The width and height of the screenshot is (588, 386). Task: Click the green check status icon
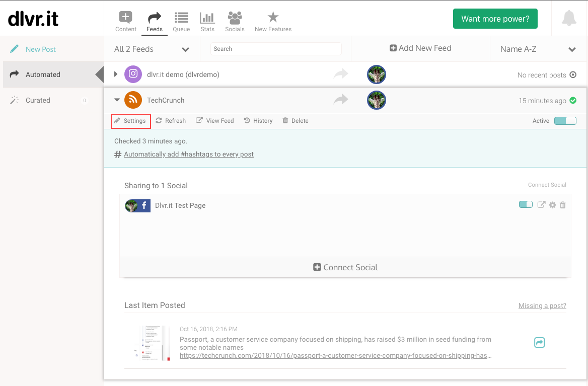pyautogui.click(x=573, y=100)
